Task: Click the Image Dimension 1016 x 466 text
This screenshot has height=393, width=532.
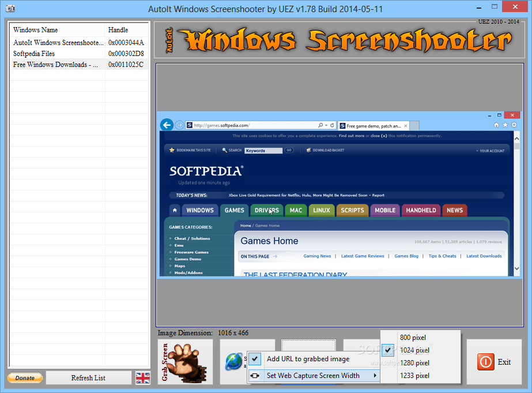Action: pyautogui.click(x=203, y=333)
